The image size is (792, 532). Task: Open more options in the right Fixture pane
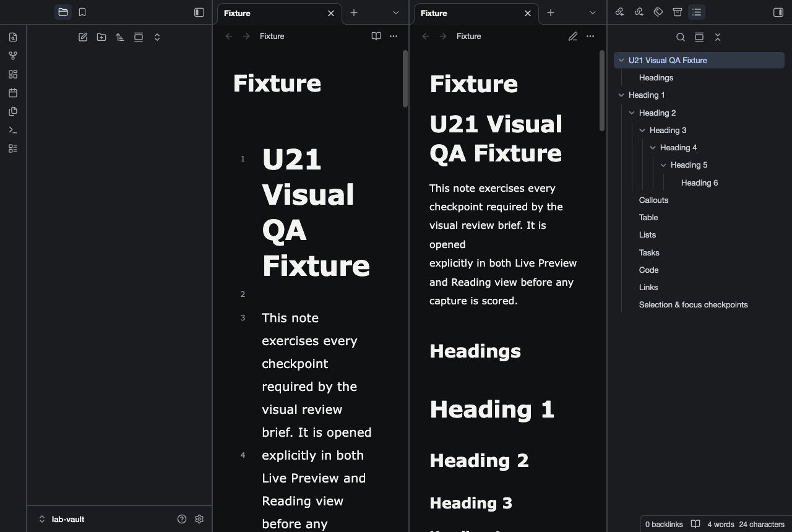tap(590, 36)
